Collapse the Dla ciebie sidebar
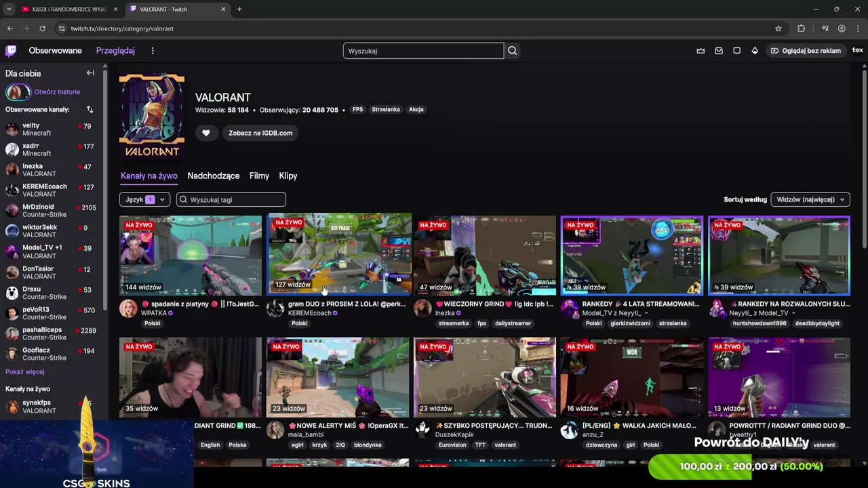 (x=90, y=73)
